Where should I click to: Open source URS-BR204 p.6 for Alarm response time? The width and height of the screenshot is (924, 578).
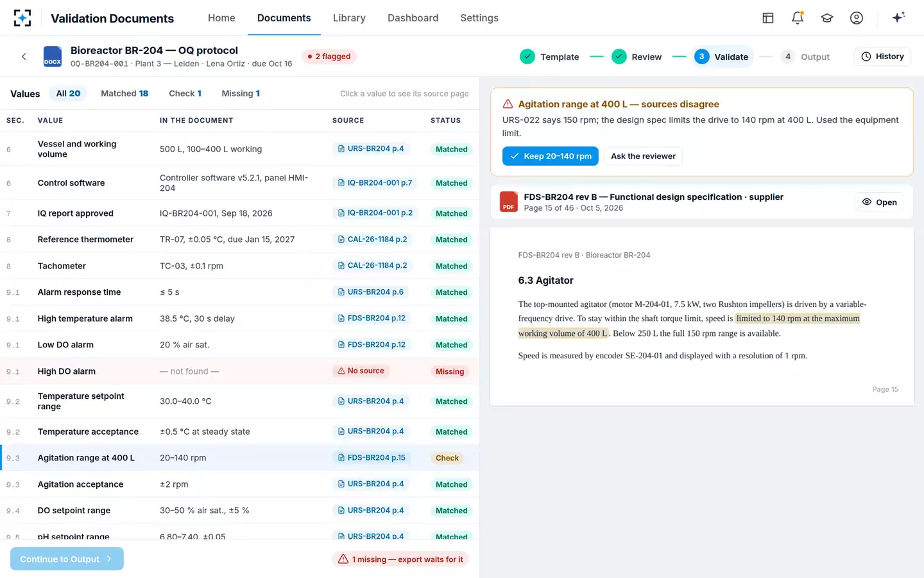point(371,292)
